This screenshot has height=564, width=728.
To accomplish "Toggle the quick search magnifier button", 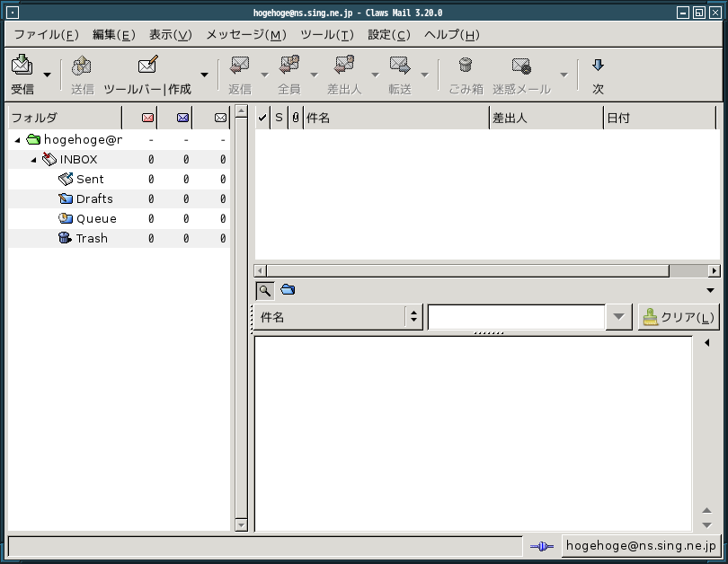I will [x=265, y=290].
